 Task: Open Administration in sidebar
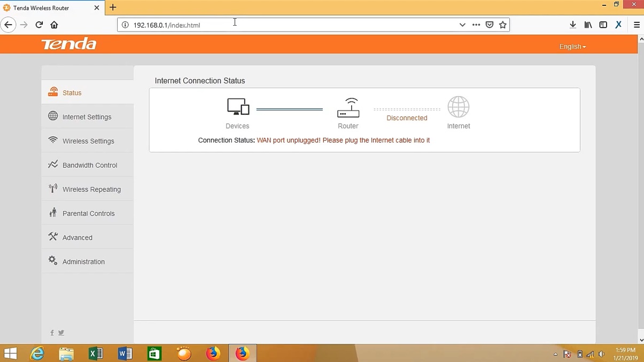(87, 261)
